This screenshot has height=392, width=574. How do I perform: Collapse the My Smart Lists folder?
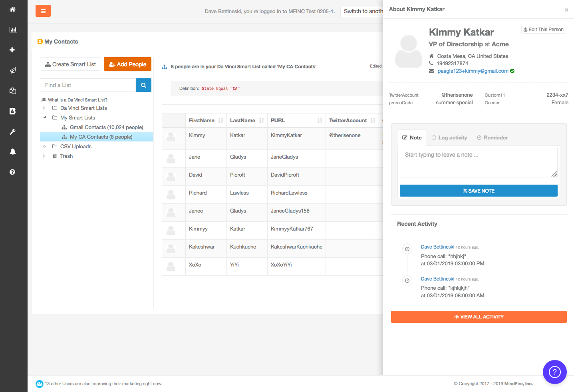[x=44, y=117]
